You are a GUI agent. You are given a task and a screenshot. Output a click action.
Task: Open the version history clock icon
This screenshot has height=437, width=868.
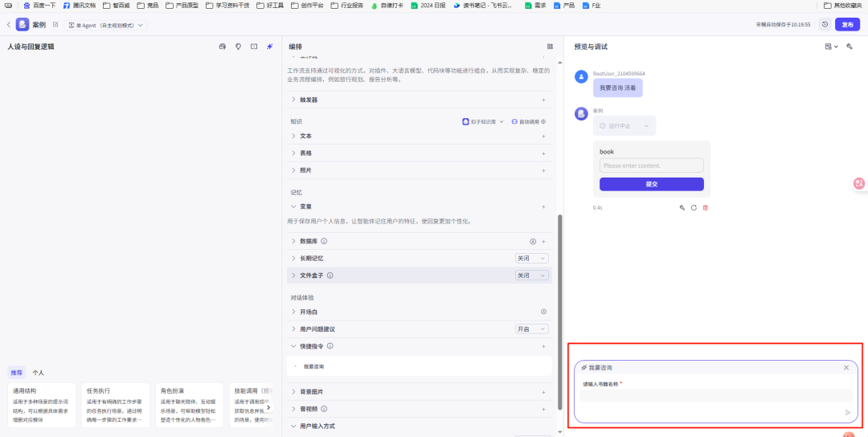click(x=825, y=25)
